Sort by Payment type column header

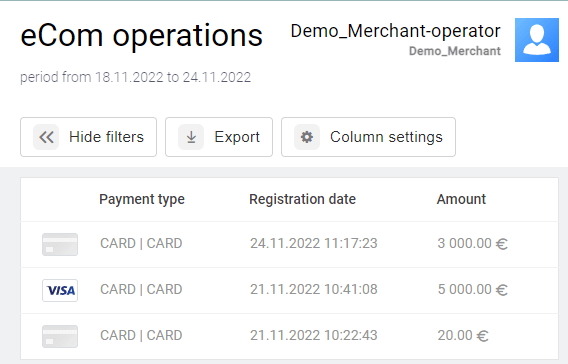(142, 199)
